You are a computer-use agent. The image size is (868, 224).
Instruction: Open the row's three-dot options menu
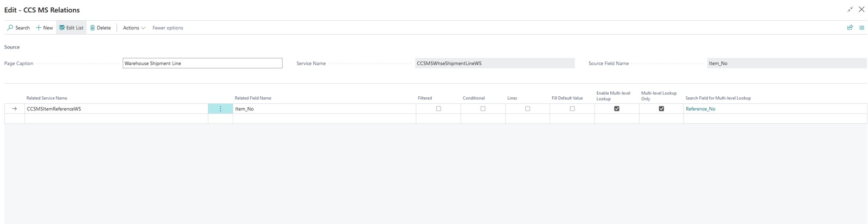220,109
